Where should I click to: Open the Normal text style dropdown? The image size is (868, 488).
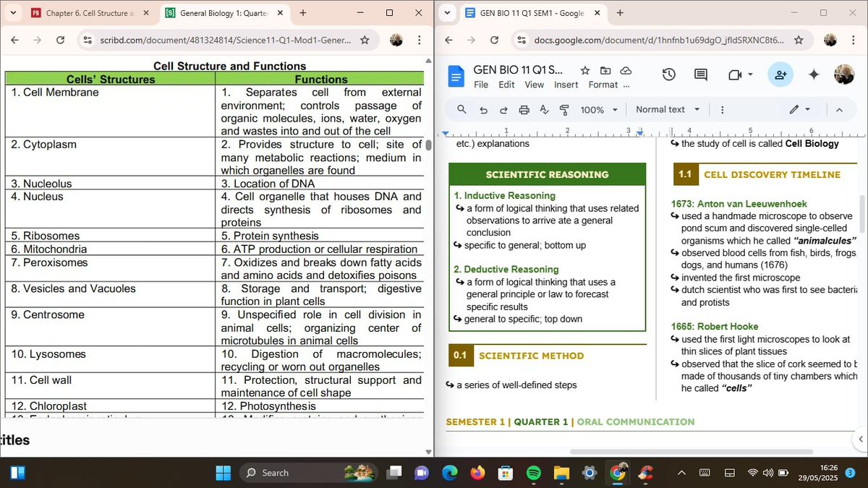tap(668, 110)
